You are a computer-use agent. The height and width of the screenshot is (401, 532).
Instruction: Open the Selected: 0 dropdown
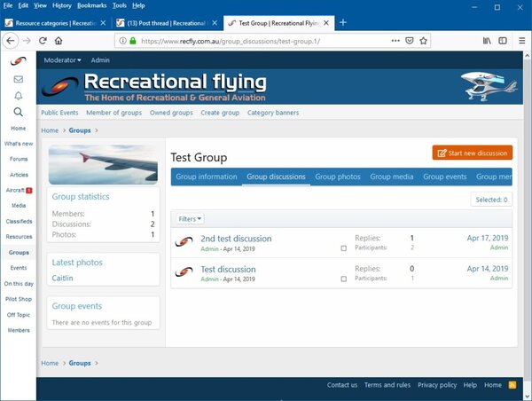490,200
